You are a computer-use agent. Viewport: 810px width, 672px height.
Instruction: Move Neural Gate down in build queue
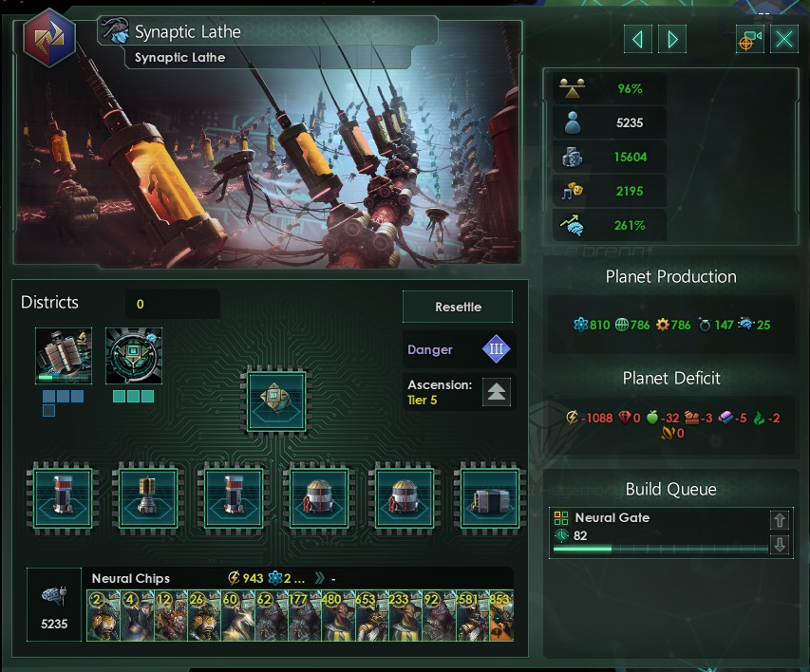click(780, 545)
